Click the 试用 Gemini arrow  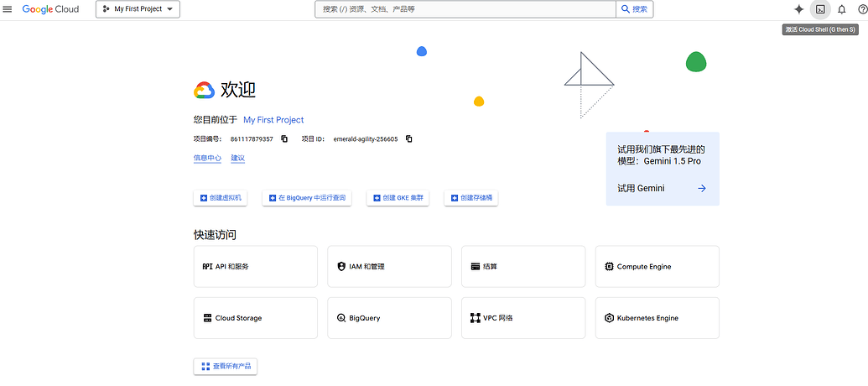coord(702,188)
